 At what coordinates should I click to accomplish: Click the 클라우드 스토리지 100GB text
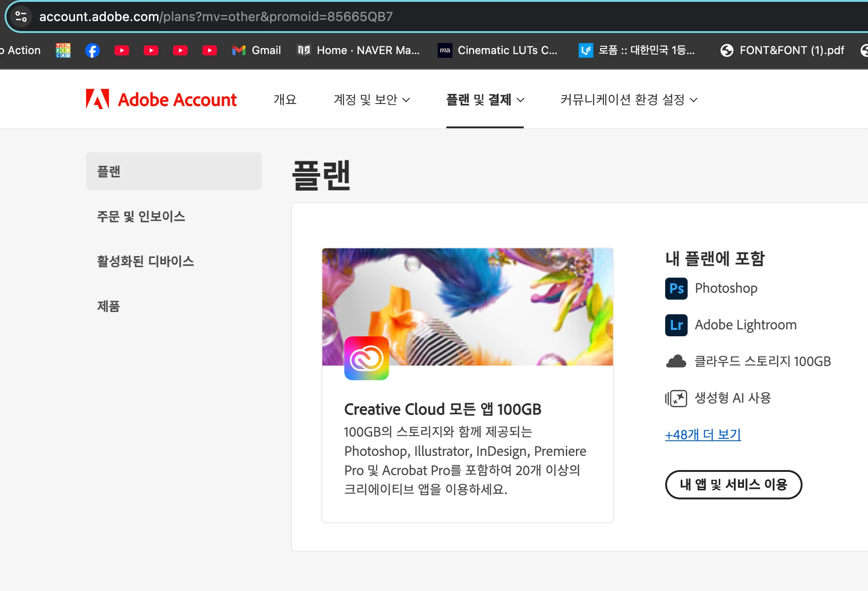763,361
